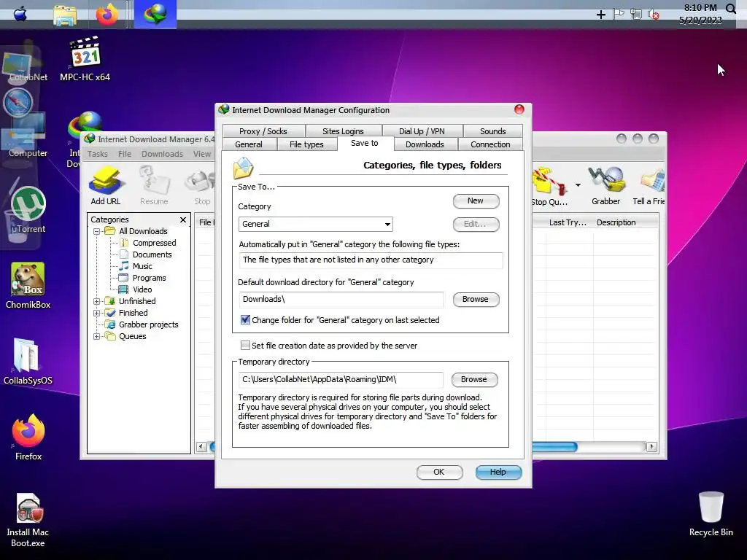
Task: Click the Help button
Action: 498,472
